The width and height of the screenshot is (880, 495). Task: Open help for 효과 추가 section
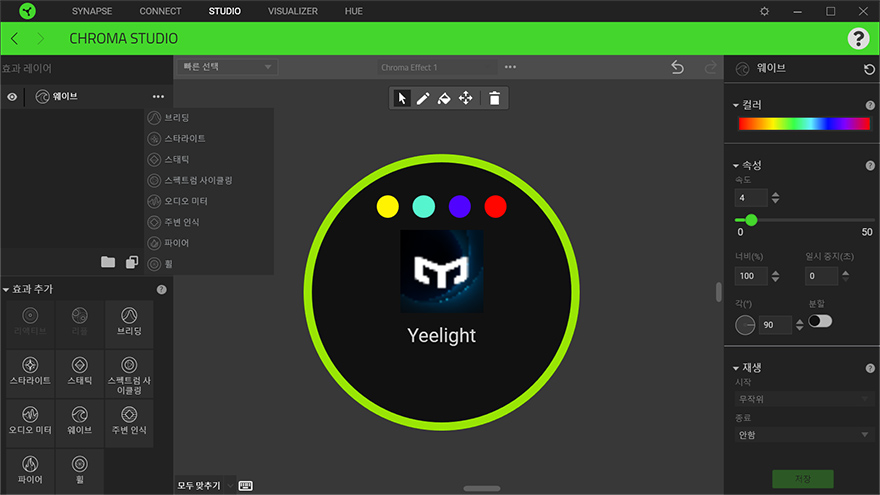[162, 290]
